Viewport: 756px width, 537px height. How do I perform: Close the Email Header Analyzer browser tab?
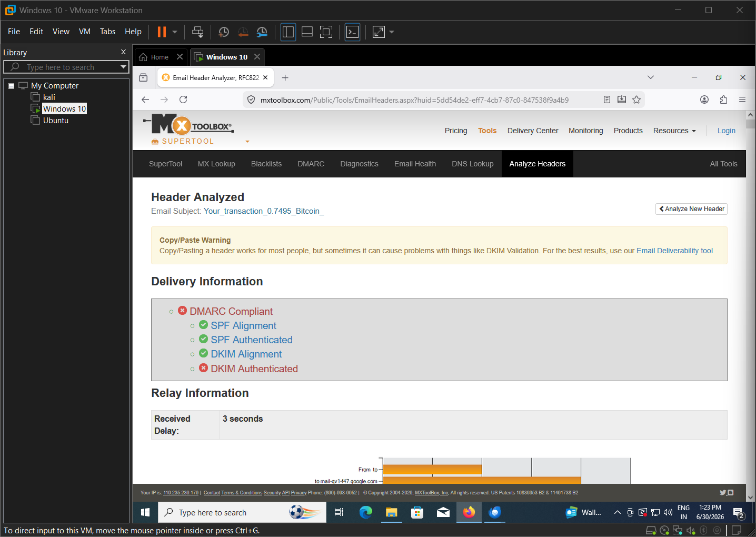click(265, 78)
